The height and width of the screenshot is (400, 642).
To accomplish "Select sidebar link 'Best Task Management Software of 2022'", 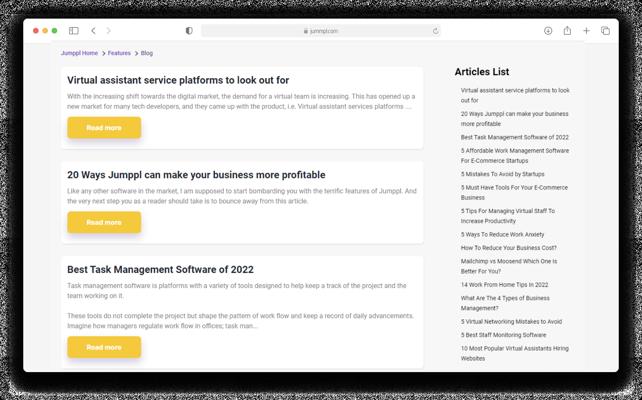I will (515, 137).
